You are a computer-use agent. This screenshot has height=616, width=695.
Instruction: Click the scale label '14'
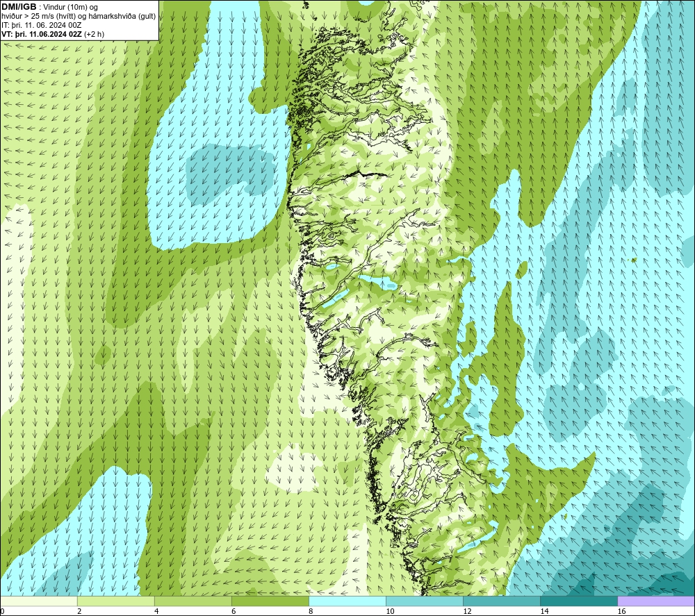[x=544, y=612]
